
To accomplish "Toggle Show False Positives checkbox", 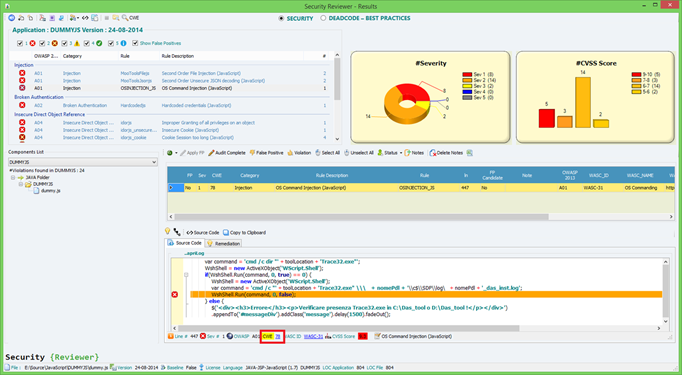I will pos(135,43).
